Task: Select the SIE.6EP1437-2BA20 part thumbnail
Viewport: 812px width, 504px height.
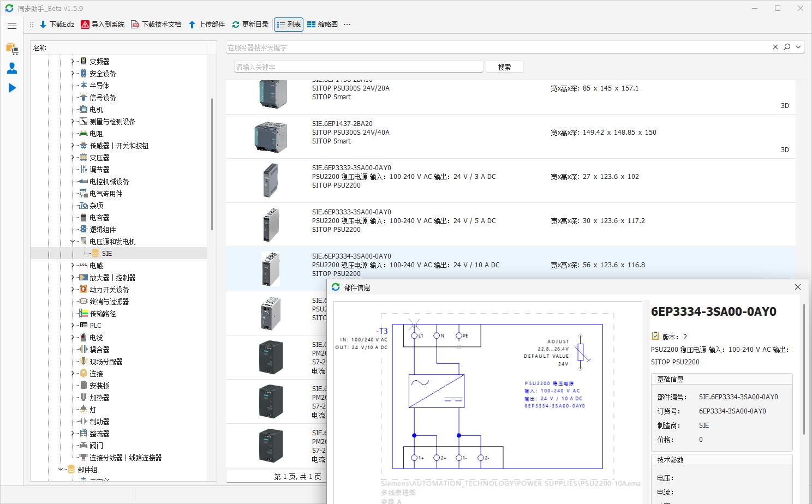Action: (x=271, y=136)
